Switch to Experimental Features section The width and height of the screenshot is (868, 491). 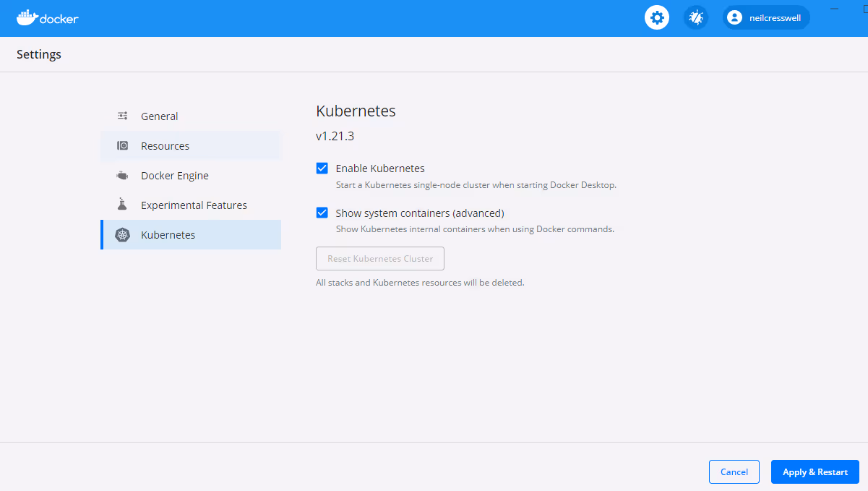[191, 205]
